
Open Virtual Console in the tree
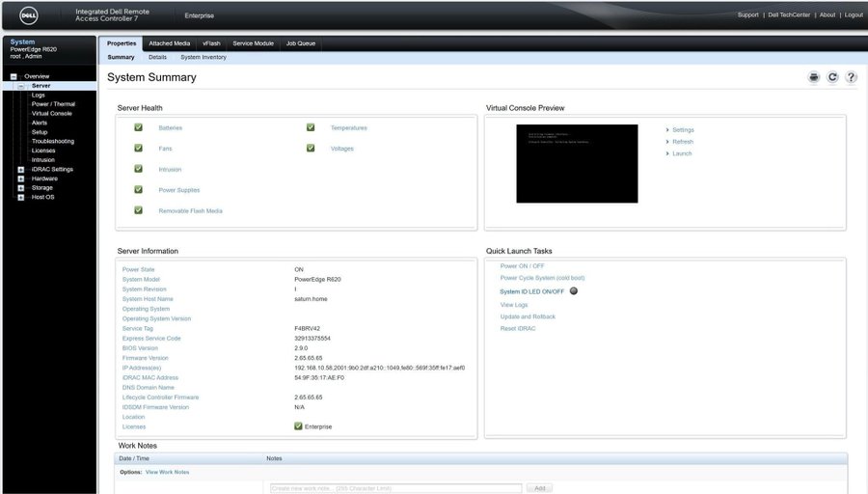[51, 114]
